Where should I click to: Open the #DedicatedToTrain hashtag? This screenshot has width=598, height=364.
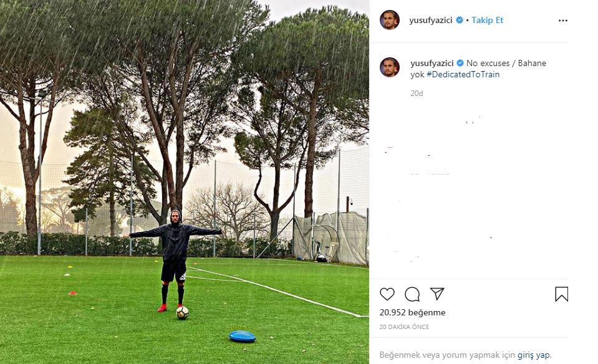[x=463, y=74]
